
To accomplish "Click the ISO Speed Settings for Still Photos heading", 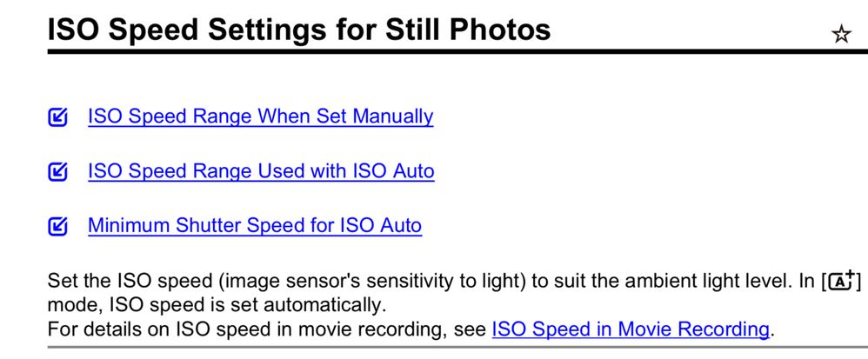I will pyautogui.click(x=299, y=30).
